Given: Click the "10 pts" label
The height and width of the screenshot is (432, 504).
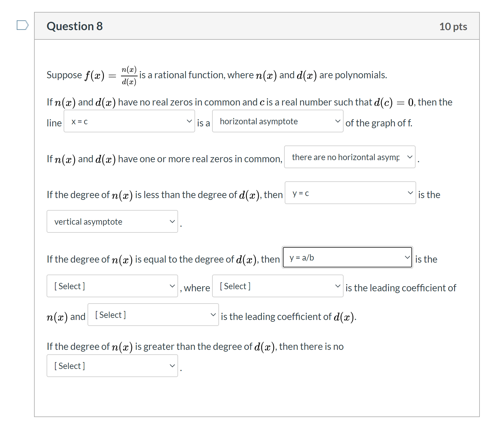Looking at the screenshot, I should click(454, 26).
